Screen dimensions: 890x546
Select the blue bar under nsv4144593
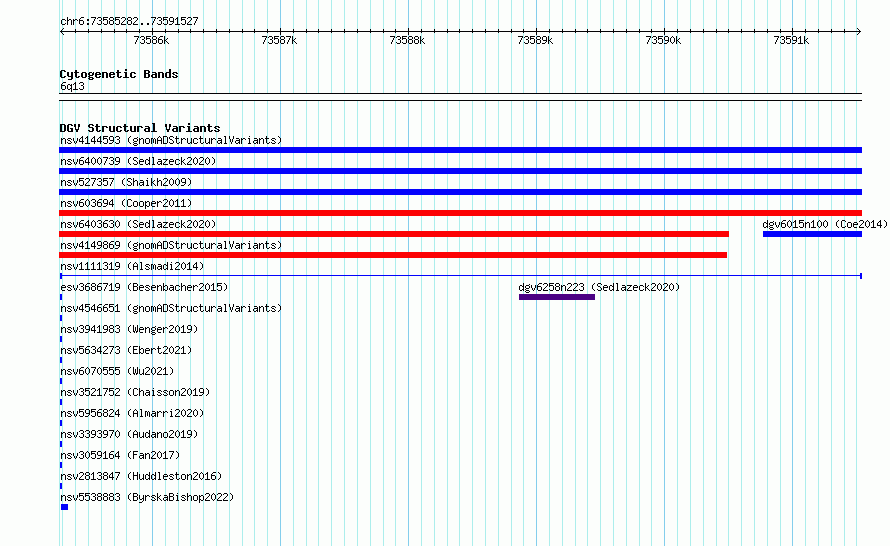pos(460,150)
